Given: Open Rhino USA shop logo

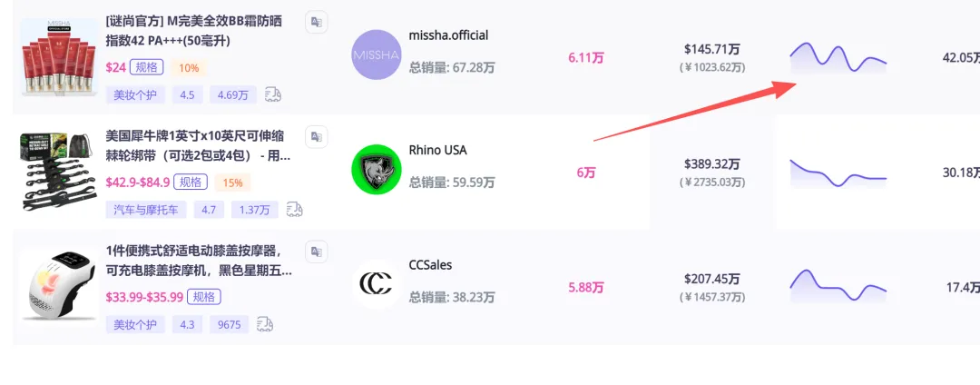Looking at the screenshot, I should pyautogui.click(x=376, y=169).
